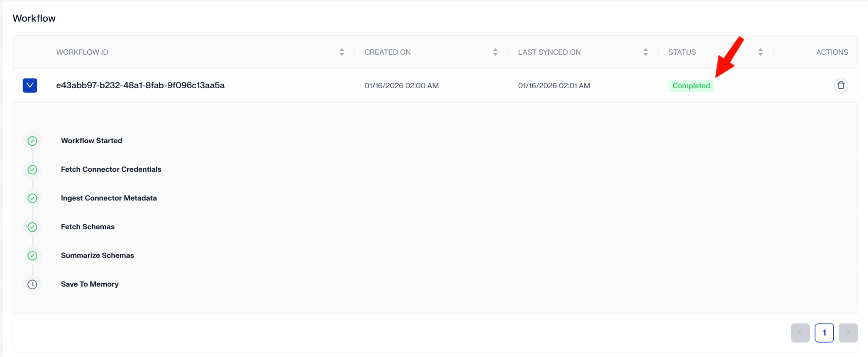Click last synced date 01/16/2026 02:01 AM
This screenshot has height=357, width=868.
click(554, 85)
